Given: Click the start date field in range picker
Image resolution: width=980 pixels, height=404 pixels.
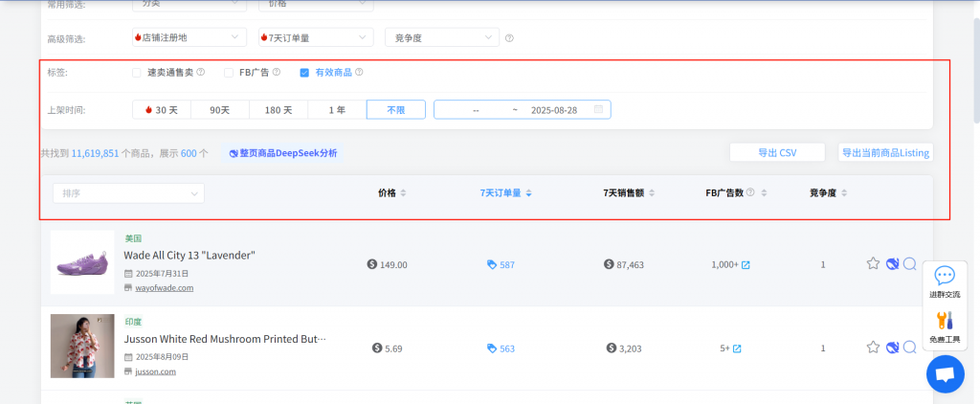Looking at the screenshot, I should point(476,109).
